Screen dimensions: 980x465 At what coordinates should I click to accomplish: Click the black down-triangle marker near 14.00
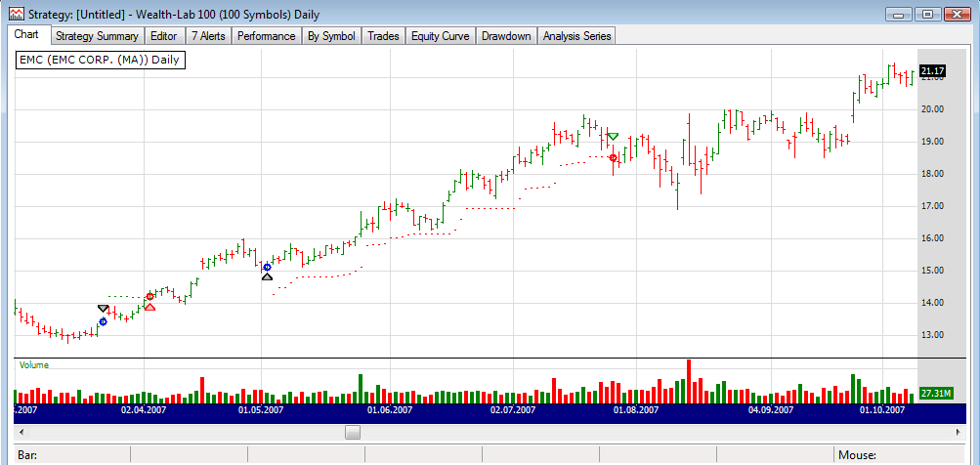[x=104, y=309]
